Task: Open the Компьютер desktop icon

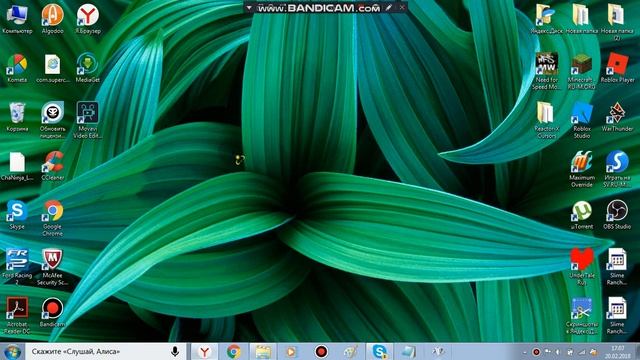Action: [x=17, y=19]
